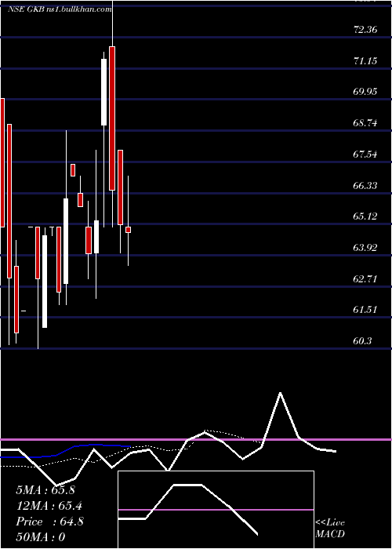Click the 12MA : 65.4 value
Image resolution: width=392 pixels, height=549 pixels.
pyautogui.click(x=49, y=506)
